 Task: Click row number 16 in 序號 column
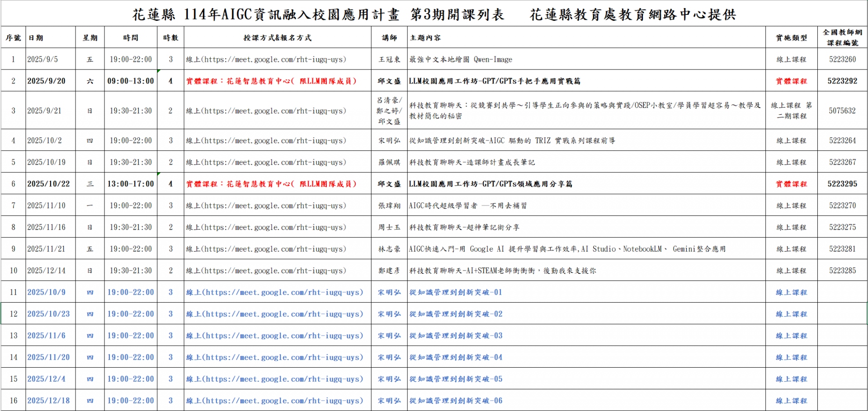pos(14,401)
